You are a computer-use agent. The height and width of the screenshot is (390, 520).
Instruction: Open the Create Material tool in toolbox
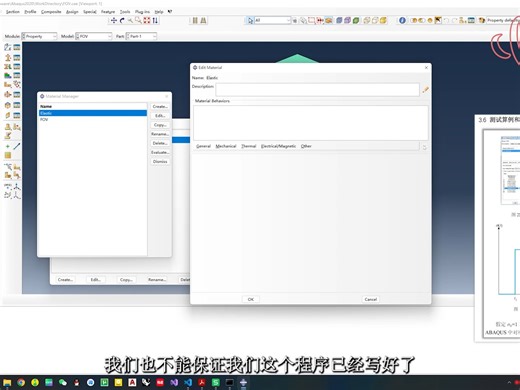point(8,48)
